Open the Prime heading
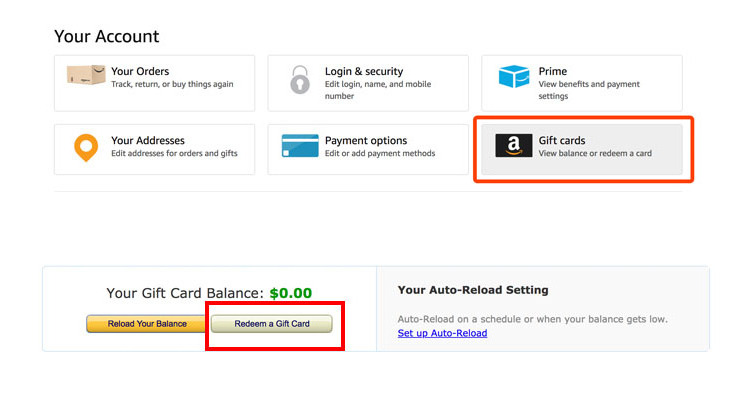750x400 pixels. coord(552,71)
